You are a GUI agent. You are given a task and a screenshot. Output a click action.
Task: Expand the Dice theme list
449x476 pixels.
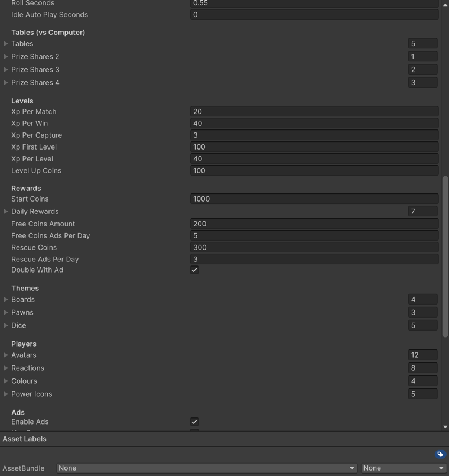[5, 325]
